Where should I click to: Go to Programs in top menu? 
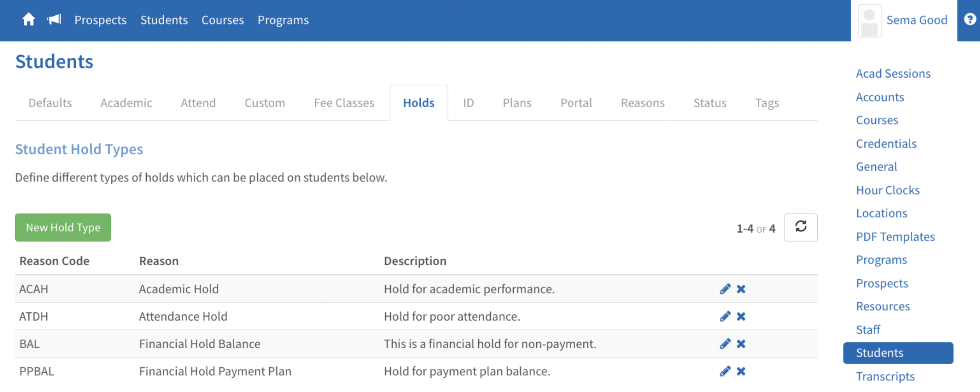coord(283,20)
